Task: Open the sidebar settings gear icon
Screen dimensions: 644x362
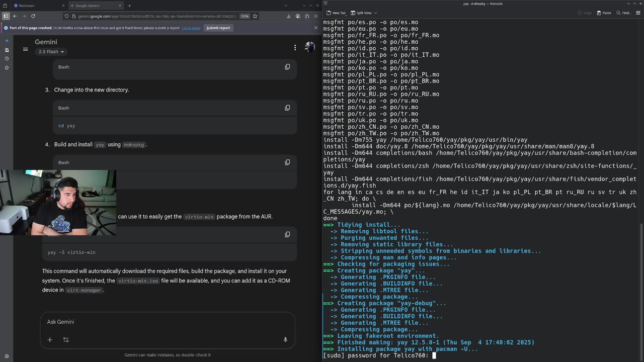Action: 7,356
